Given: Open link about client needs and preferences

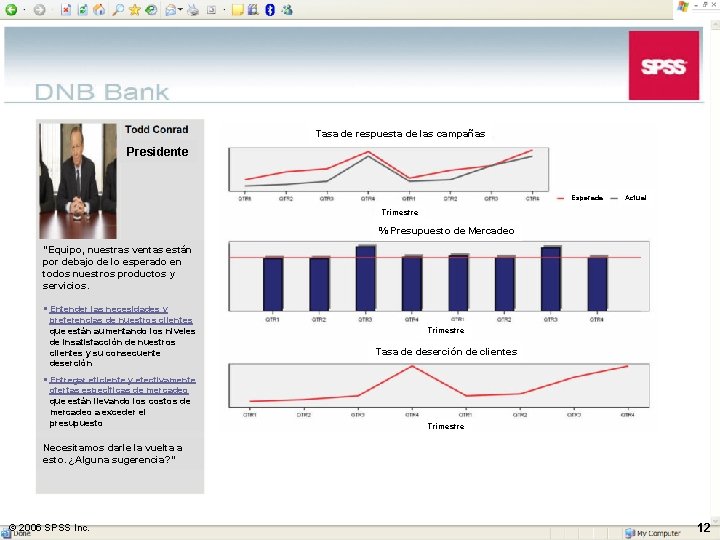Looking at the screenshot, I should click(121, 315).
